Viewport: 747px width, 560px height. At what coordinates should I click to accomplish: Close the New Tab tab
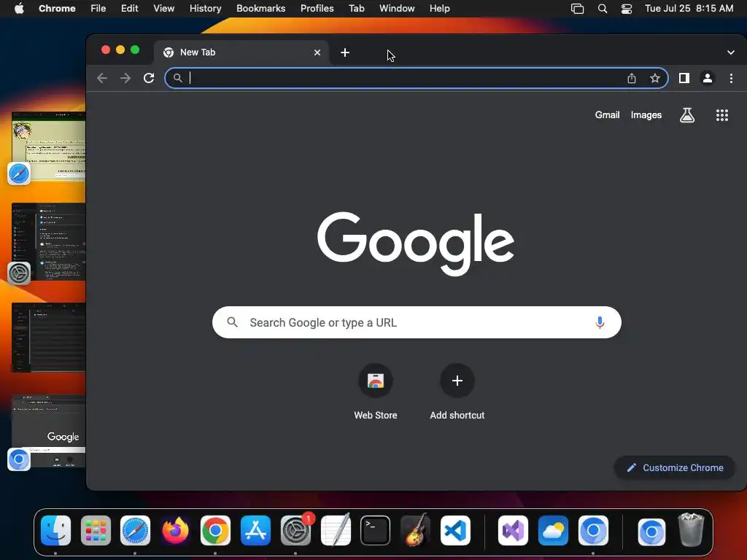(317, 52)
